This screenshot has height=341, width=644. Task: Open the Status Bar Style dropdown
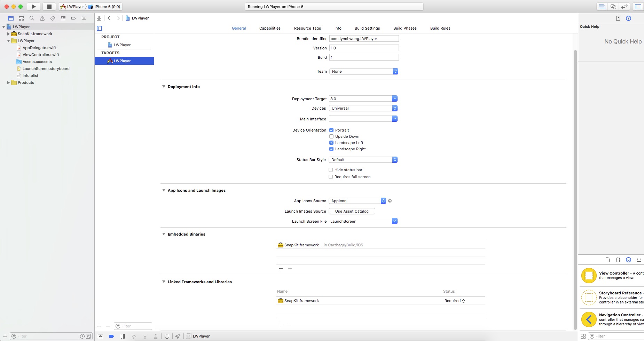[x=363, y=160]
